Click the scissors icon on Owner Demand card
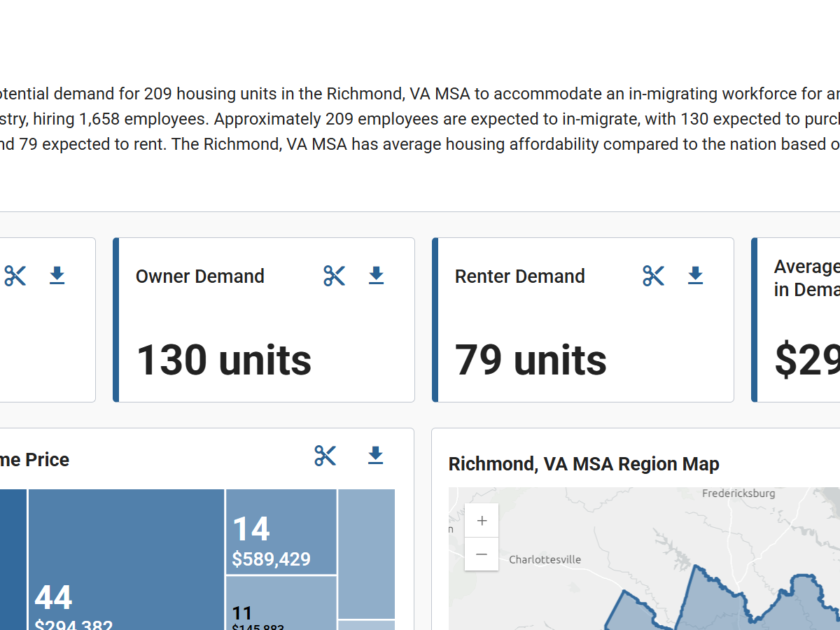The width and height of the screenshot is (840, 630). click(335, 276)
